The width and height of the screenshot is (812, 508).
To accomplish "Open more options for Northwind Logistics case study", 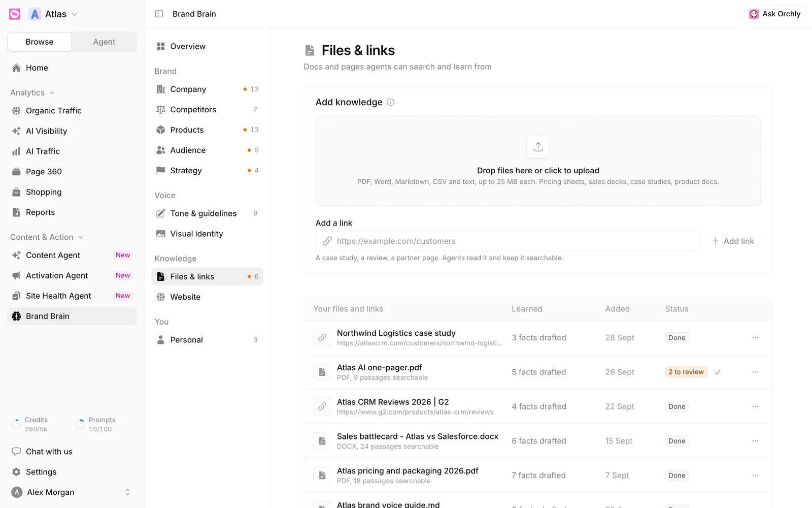I will 755,337.
